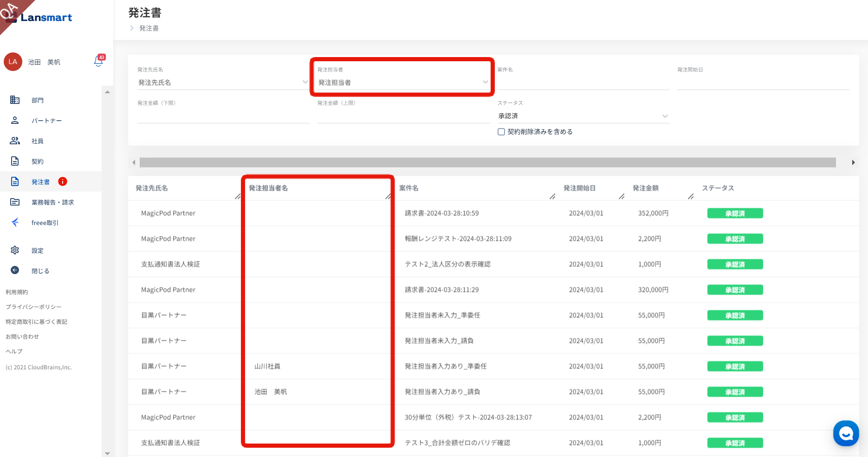
Task: Click the 発注書 breadcrumb link
Action: coord(149,28)
